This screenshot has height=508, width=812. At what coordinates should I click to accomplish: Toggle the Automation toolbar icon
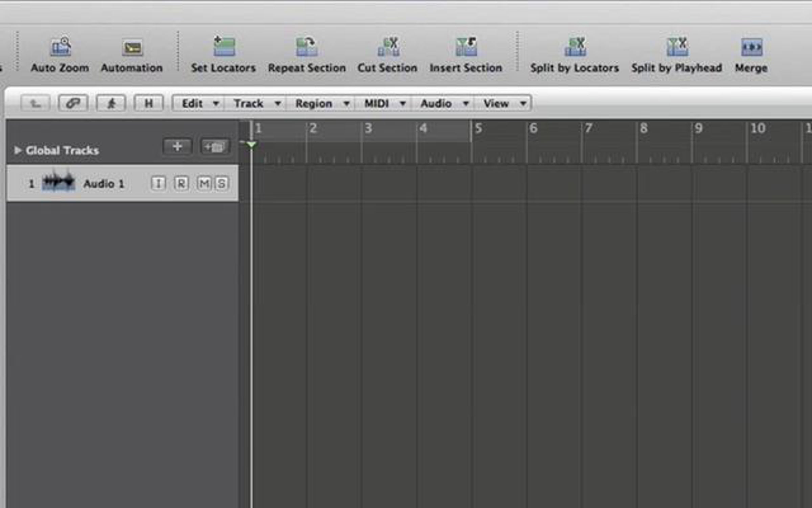coord(132,47)
